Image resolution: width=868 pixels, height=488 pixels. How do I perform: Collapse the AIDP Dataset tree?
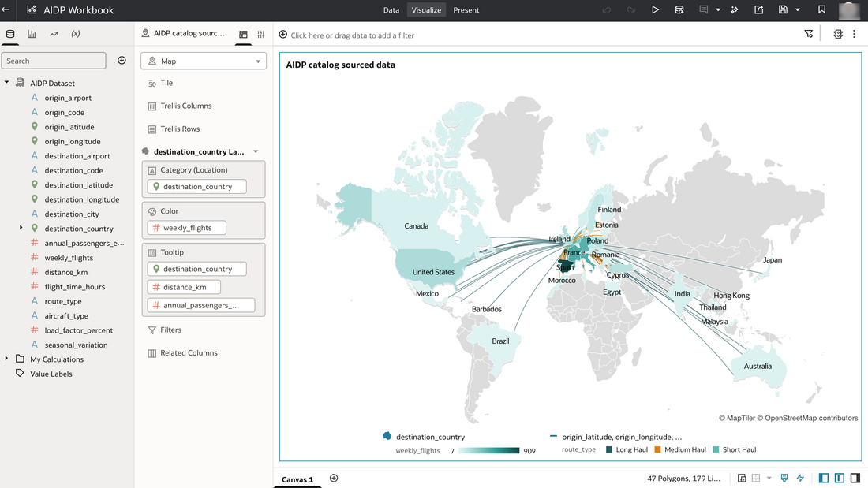tap(6, 83)
